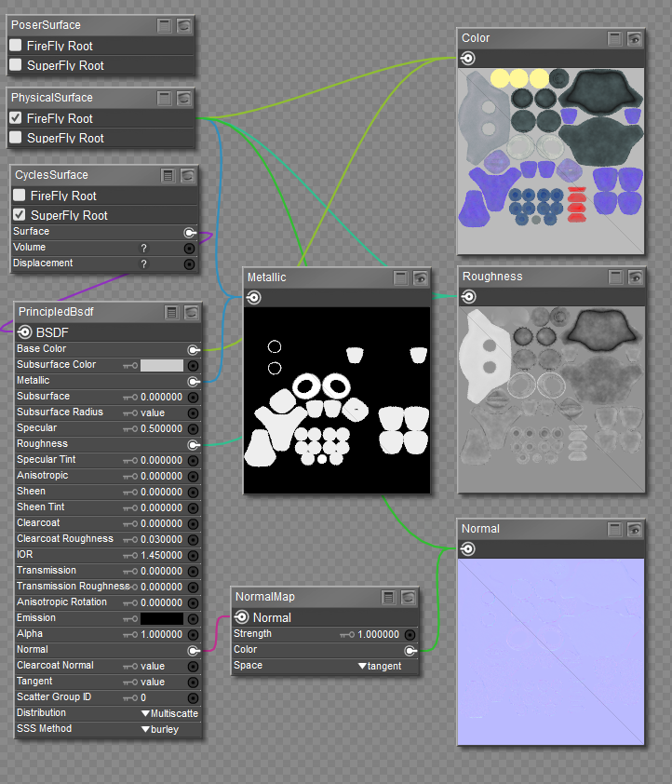The image size is (672, 784).
Task: Hide the Color node preview with eye icon
Action: (634, 38)
